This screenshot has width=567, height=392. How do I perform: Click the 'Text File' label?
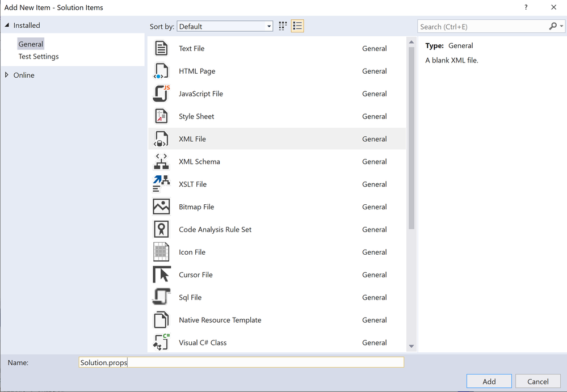(x=192, y=48)
